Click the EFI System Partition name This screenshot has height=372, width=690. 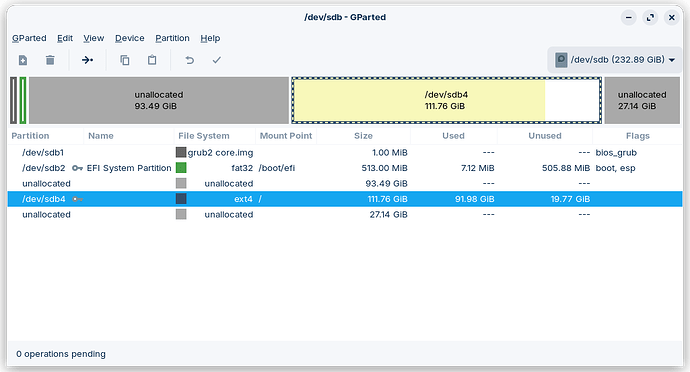point(129,168)
